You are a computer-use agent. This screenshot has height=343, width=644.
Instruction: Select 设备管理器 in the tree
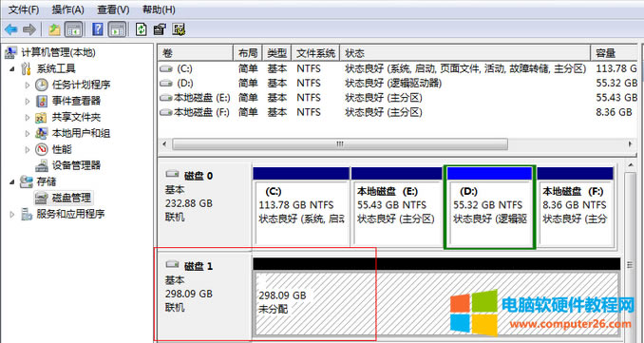pyautogui.click(x=76, y=165)
